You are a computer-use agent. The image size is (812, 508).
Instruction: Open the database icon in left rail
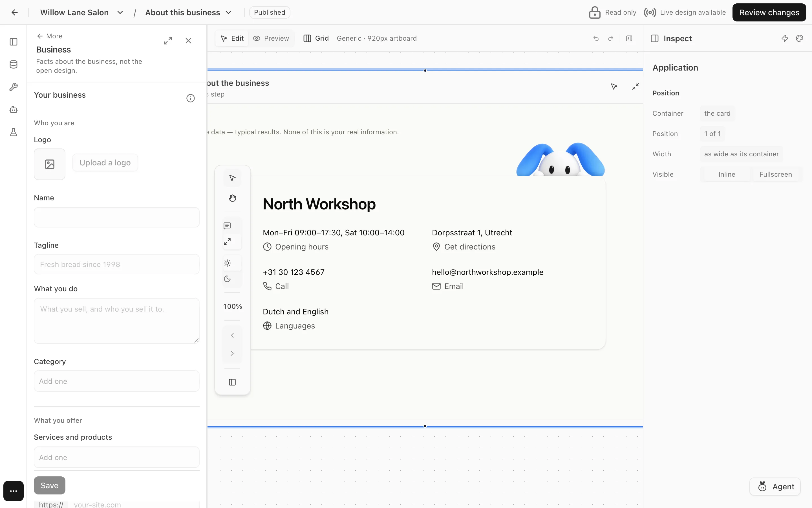click(x=14, y=64)
